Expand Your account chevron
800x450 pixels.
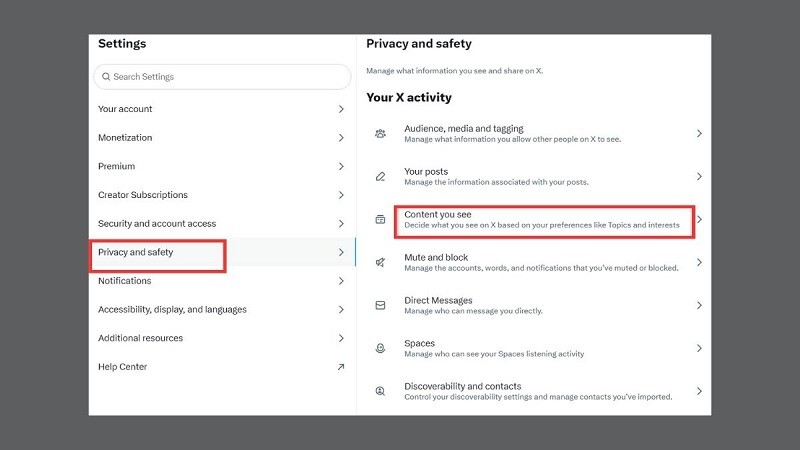click(341, 109)
